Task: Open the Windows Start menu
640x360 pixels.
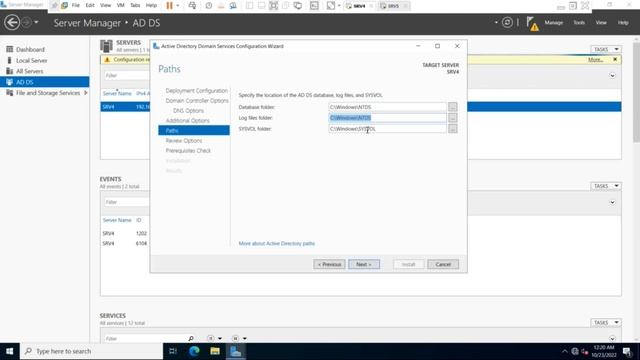Action: 9,351
